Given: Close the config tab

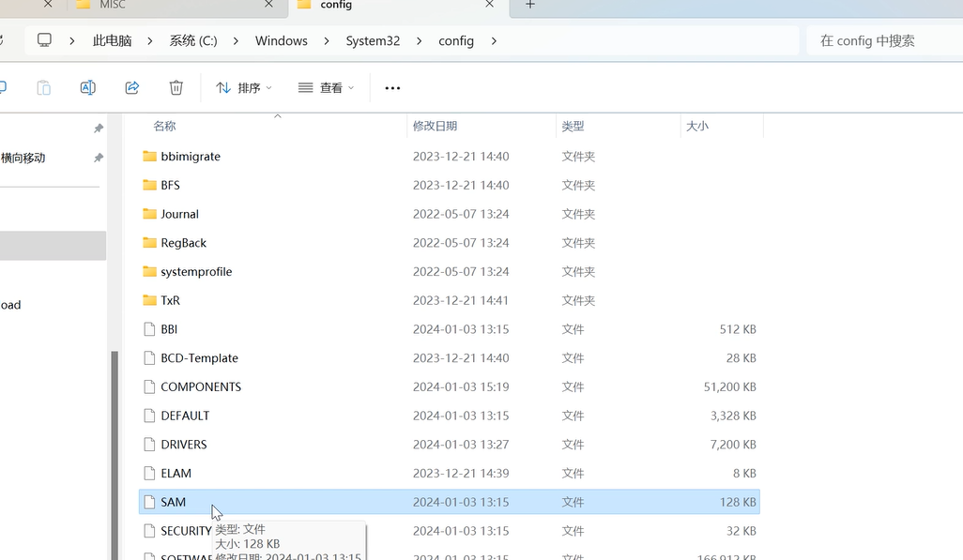Looking at the screenshot, I should pos(489,6).
